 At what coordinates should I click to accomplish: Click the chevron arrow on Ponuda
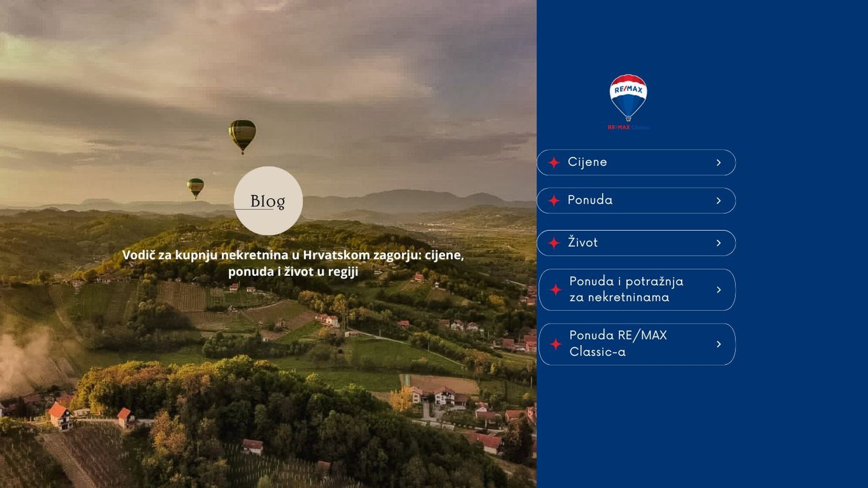point(718,200)
